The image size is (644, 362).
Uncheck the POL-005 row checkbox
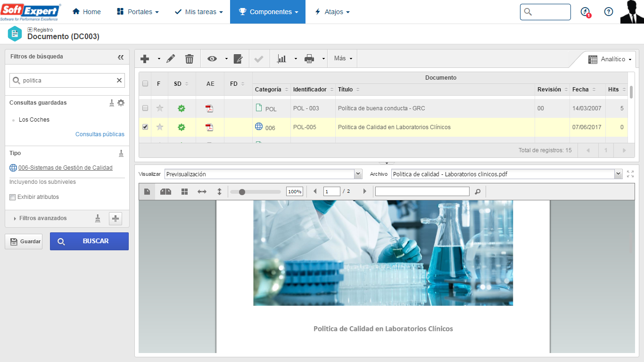[x=145, y=127]
